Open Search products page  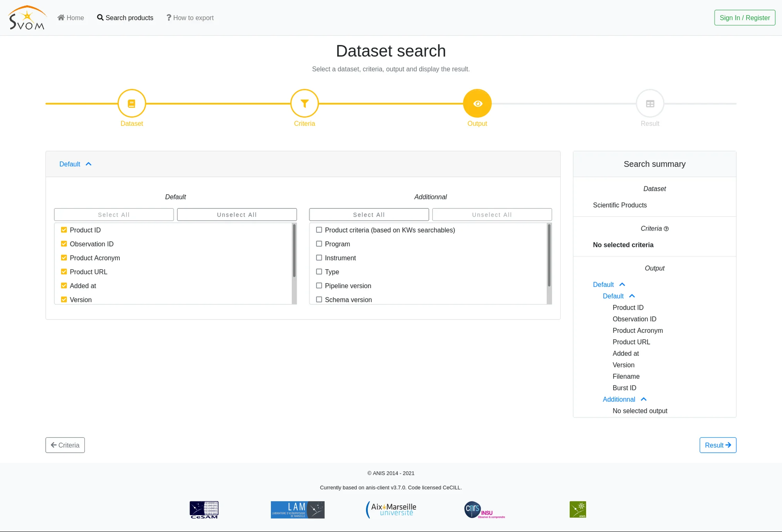coord(125,18)
